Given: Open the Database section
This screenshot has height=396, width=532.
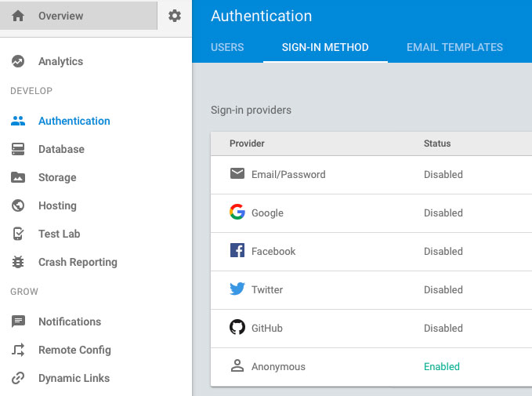Looking at the screenshot, I should pos(61,149).
